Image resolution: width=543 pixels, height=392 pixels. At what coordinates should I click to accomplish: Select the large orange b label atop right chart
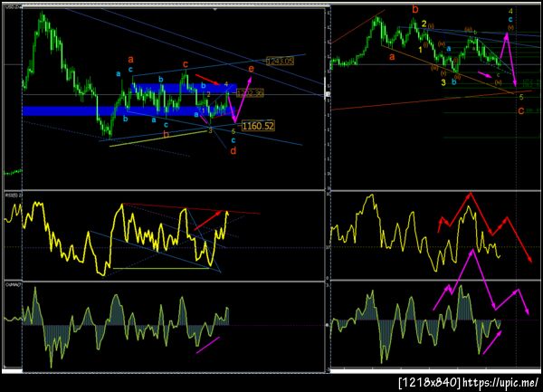click(x=415, y=9)
